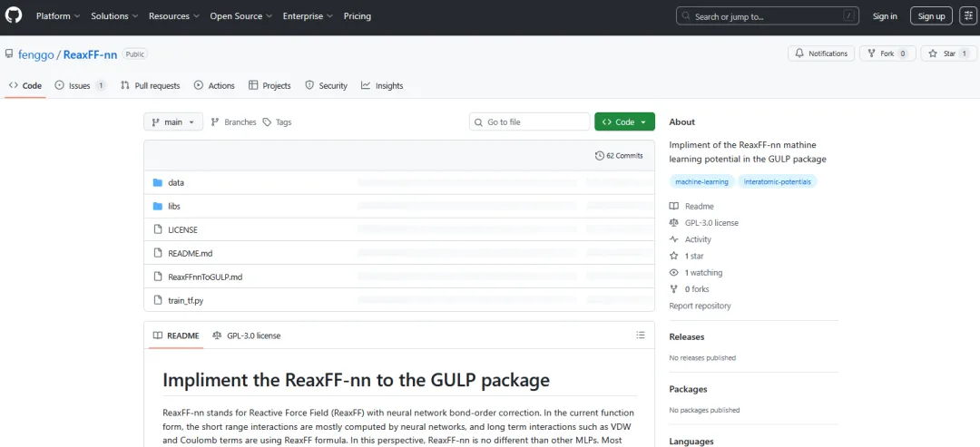Viewport: 980px width, 447px height.
Task: Open GitHub homepage via Octocat logo
Action: point(14,15)
